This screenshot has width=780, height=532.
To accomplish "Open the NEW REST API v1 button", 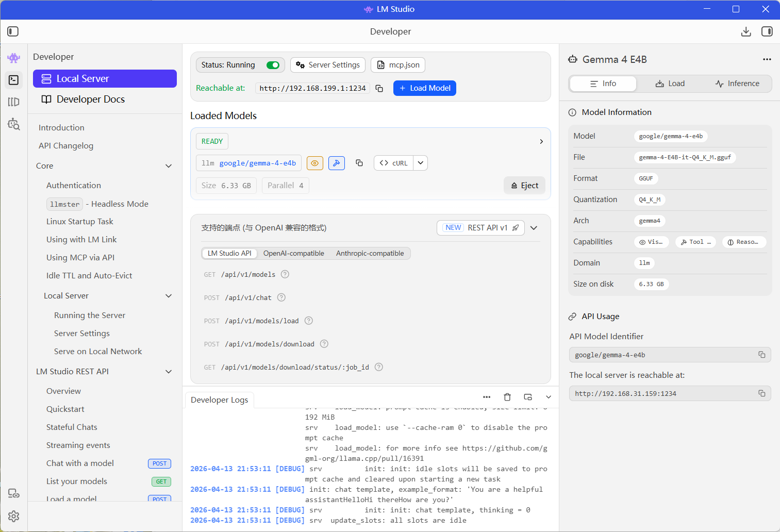I will click(x=481, y=228).
